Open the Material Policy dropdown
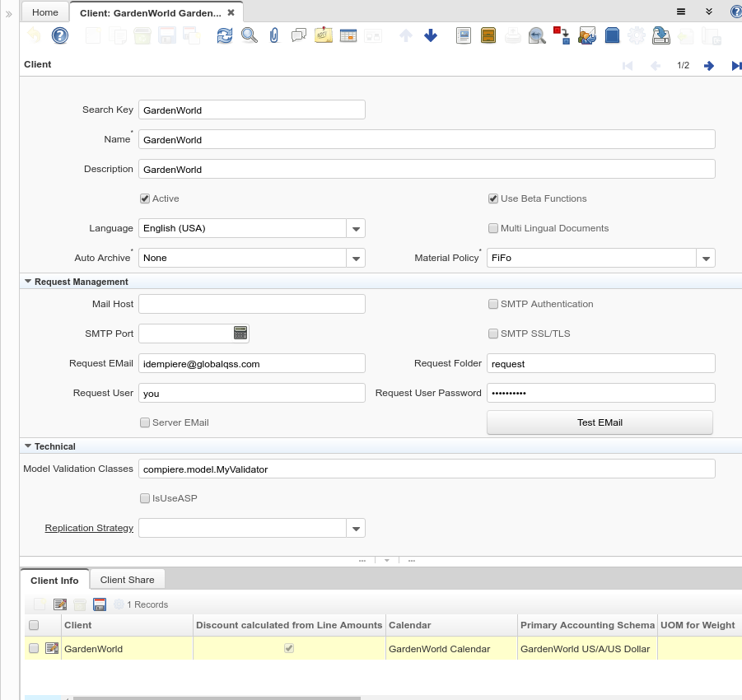Screen dimensions: 742x700 point(705,259)
